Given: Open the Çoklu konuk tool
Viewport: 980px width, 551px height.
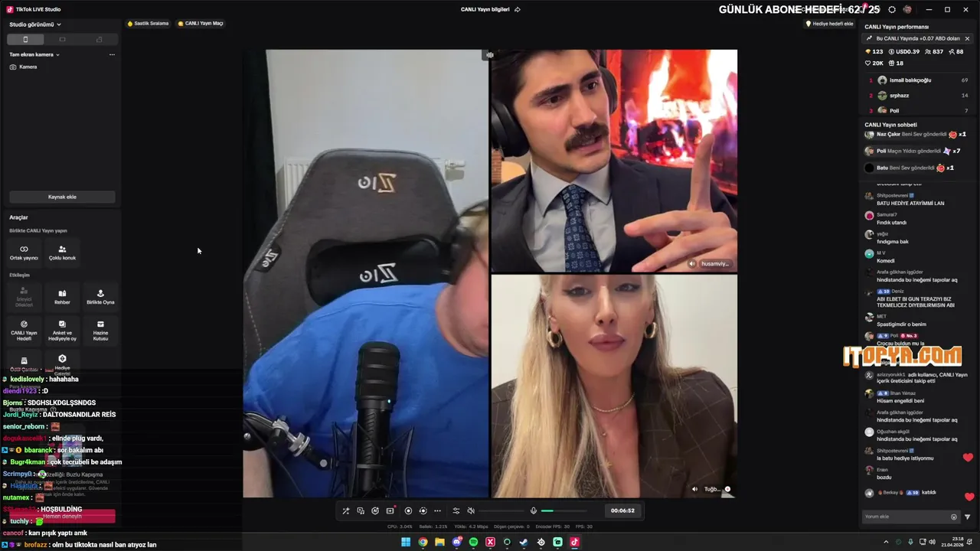Looking at the screenshot, I should [62, 253].
